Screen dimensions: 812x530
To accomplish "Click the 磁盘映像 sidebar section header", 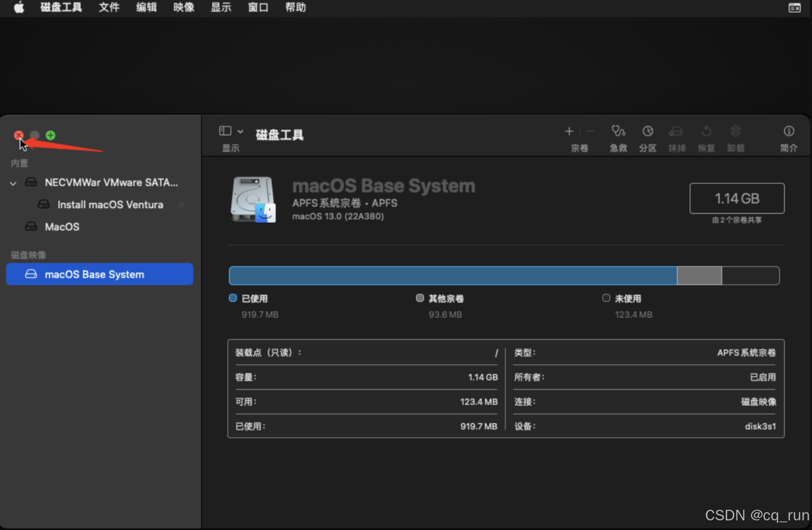I will click(28, 254).
